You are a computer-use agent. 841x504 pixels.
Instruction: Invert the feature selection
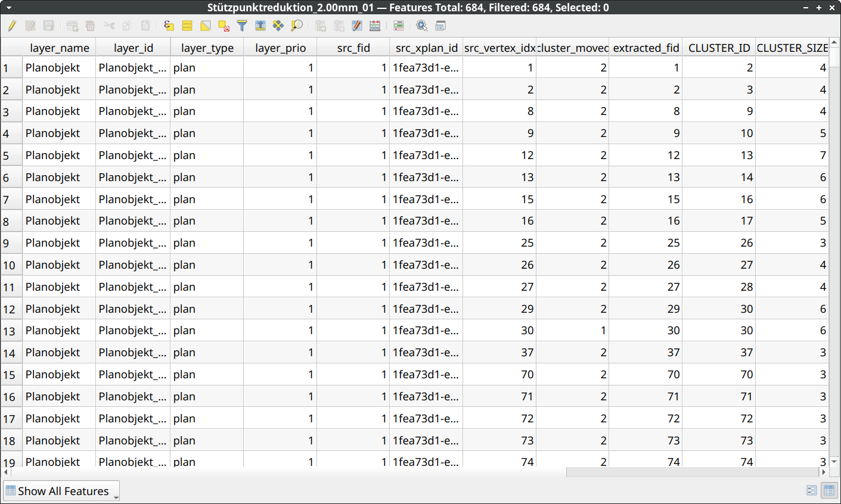point(206,26)
